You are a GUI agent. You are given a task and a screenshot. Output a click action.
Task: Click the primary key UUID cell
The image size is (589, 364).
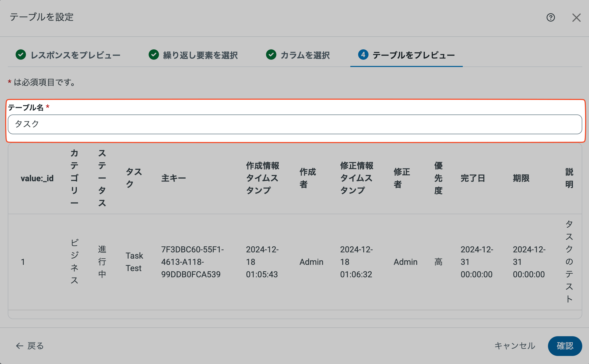pyautogui.click(x=192, y=262)
